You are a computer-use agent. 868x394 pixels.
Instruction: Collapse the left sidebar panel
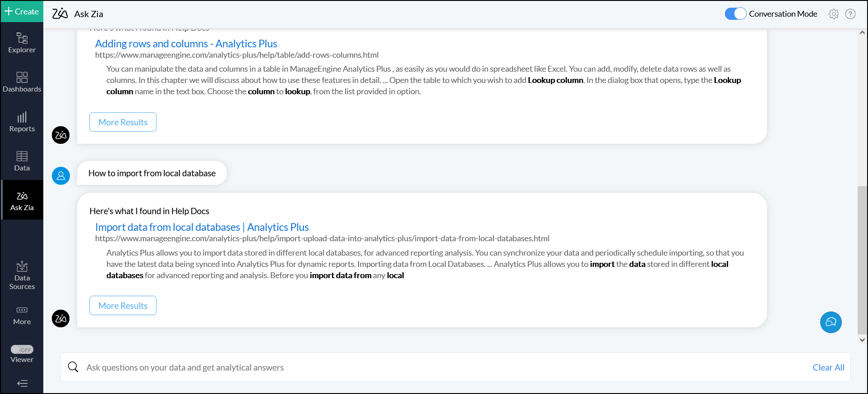22,383
